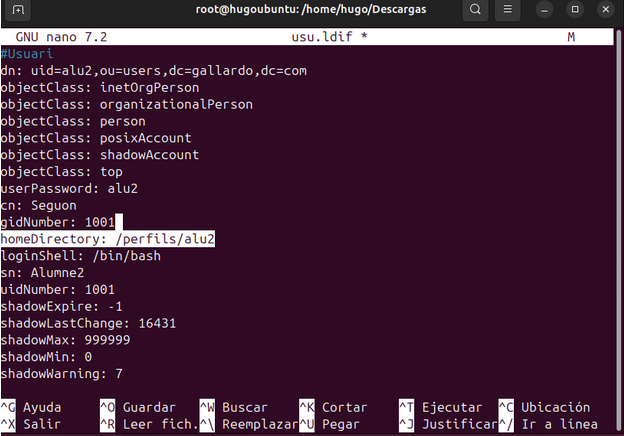Click the ^\ Reemplazar shortcut
Screen dimensions: 624x436
point(246,424)
